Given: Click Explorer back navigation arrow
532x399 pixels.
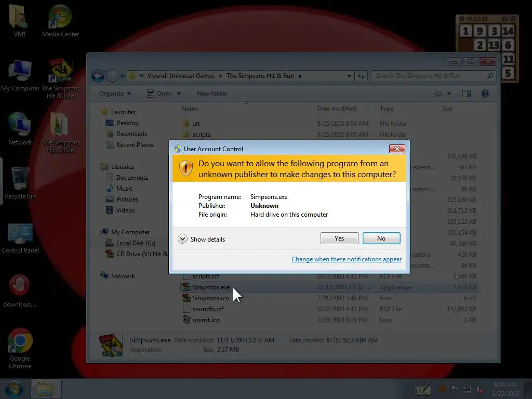Looking at the screenshot, I should pyautogui.click(x=98, y=76).
